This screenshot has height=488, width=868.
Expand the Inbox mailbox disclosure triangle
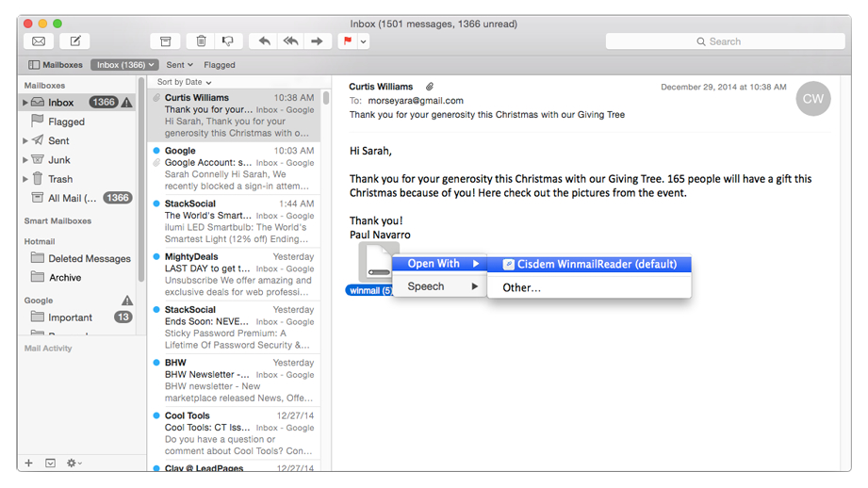point(25,103)
